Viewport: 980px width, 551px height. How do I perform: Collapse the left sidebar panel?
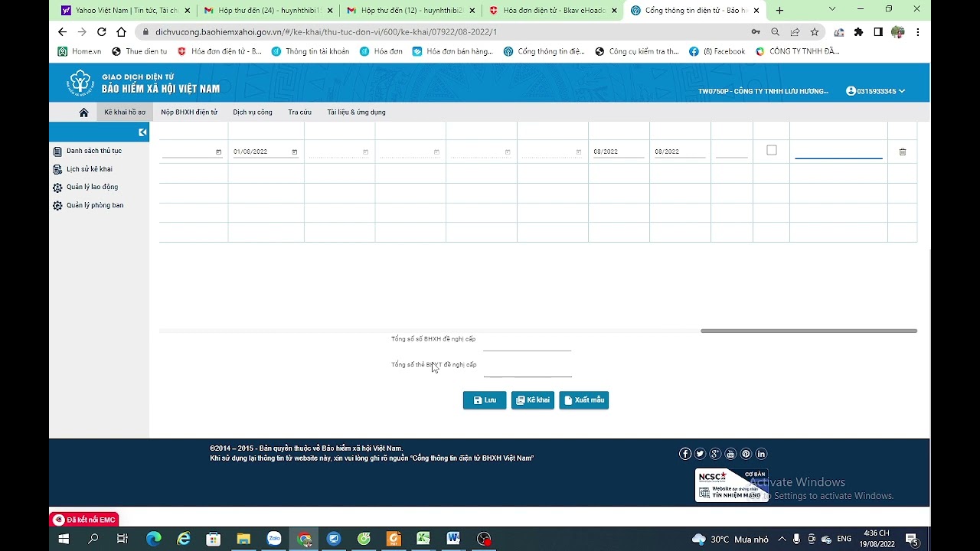tap(142, 132)
